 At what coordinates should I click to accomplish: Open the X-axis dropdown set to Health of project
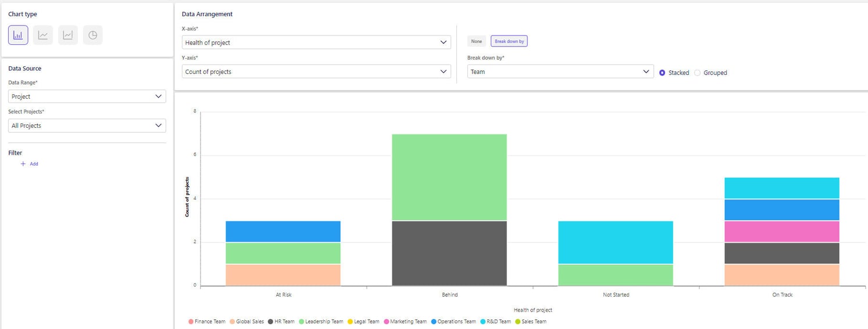pyautogui.click(x=316, y=42)
